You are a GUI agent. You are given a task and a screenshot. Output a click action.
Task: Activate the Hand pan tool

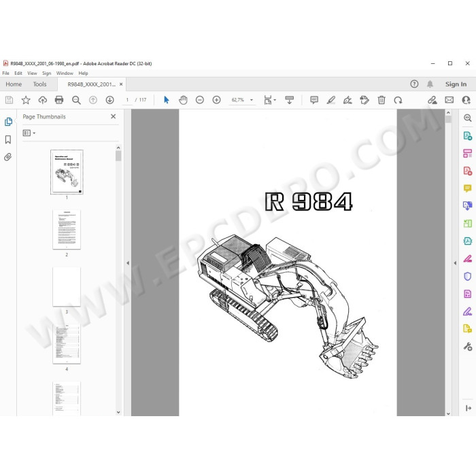coord(183,100)
